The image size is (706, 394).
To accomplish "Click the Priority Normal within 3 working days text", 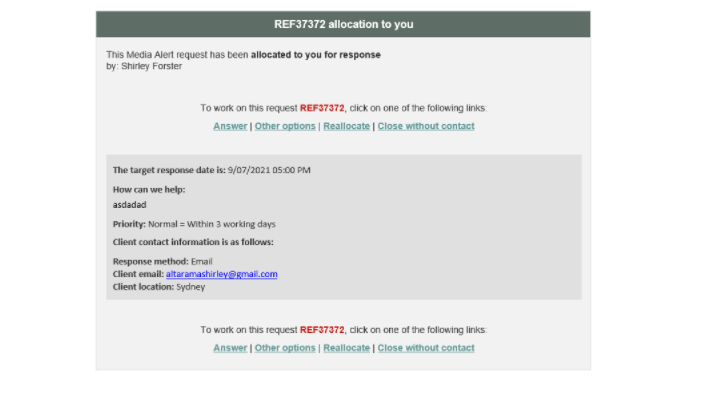I will pyautogui.click(x=194, y=224).
